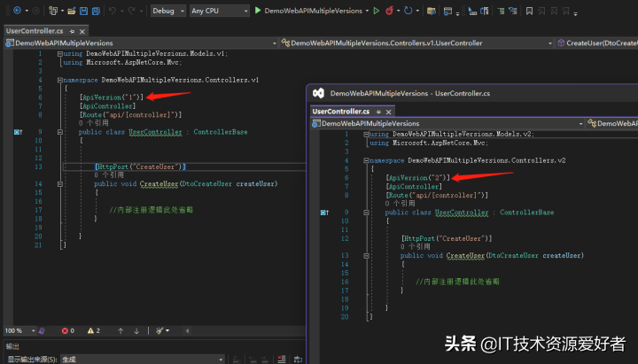The height and width of the screenshot is (364, 638).
Task: Open Hot Reload options dropdown arrow
Action: coord(398,11)
